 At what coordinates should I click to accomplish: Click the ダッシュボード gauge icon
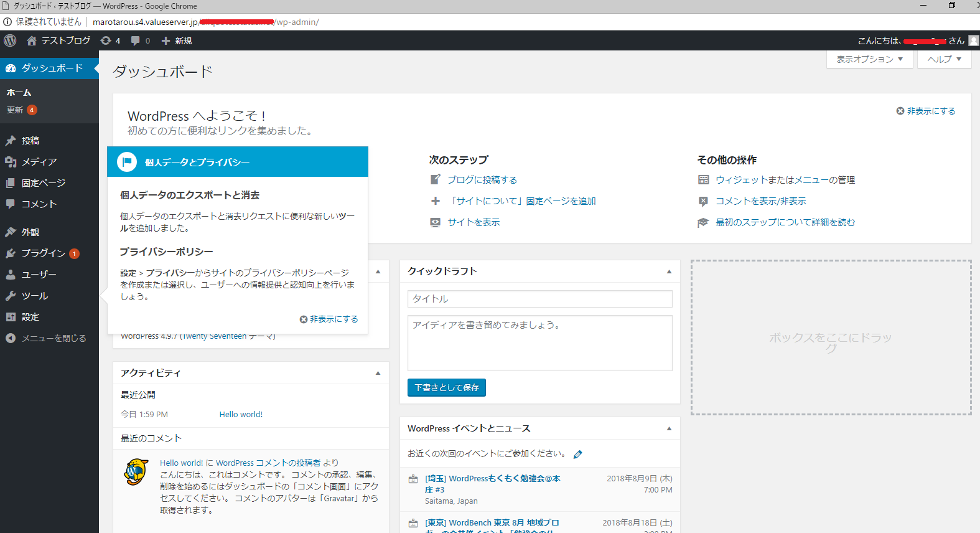click(11, 68)
